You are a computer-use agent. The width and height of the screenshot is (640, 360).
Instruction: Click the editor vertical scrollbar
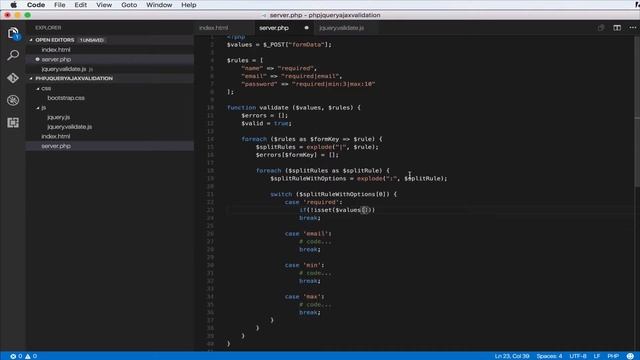[x=637, y=110]
